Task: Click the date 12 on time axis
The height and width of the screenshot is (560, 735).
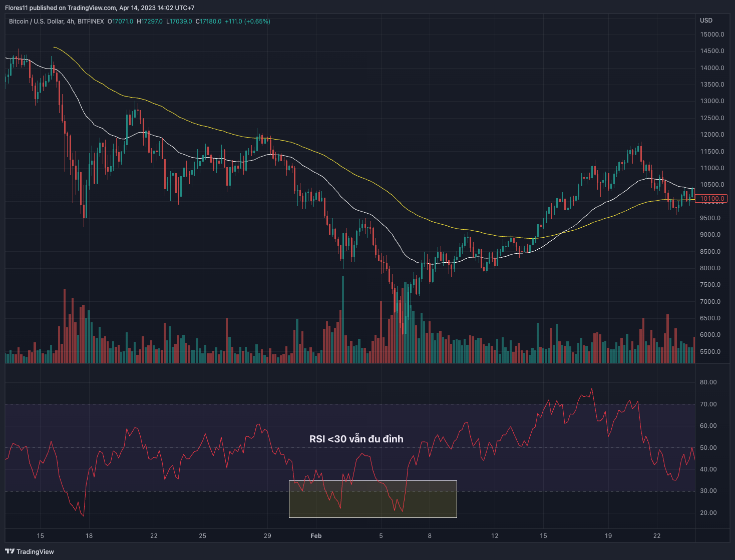Action: pyautogui.click(x=495, y=536)
